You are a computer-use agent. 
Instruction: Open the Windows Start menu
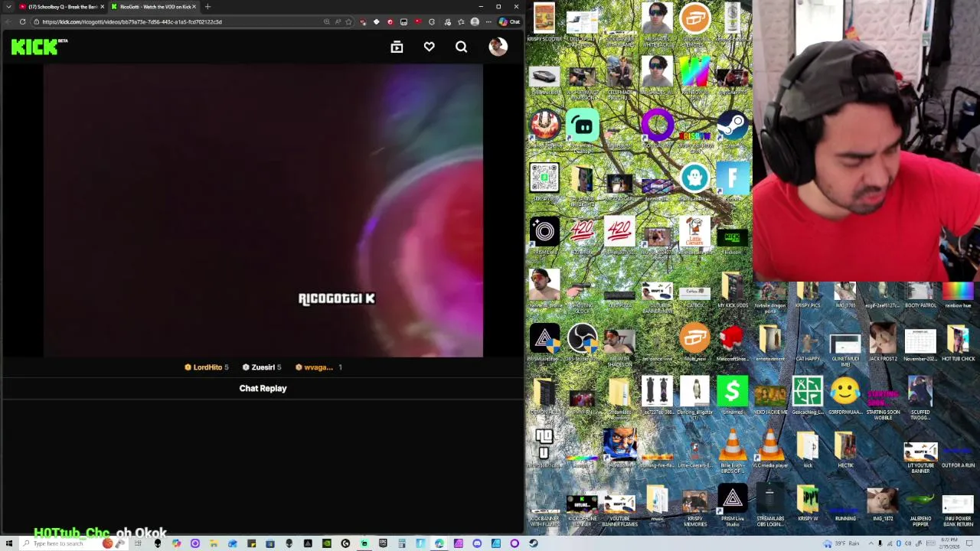click(9, 543)
